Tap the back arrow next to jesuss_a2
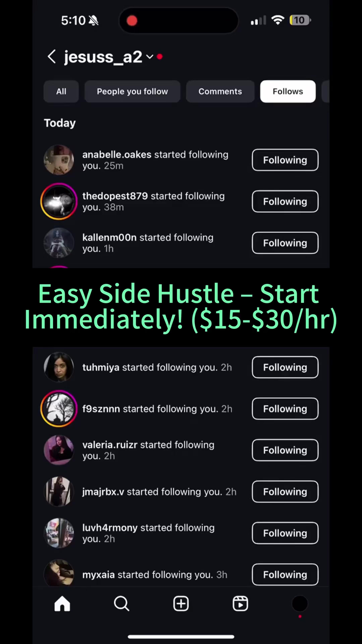The width and height of the screenshot is (362, 644). pos(52,57)
